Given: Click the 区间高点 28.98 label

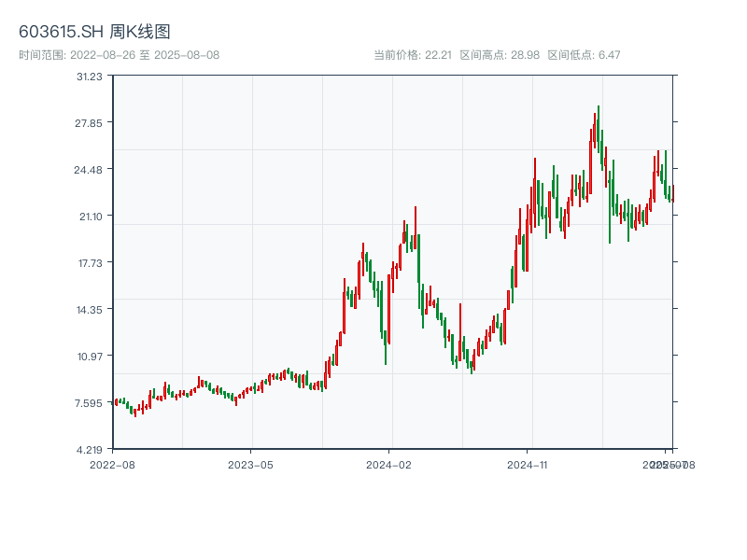Looking at the screenshot, I should point(500,55).
